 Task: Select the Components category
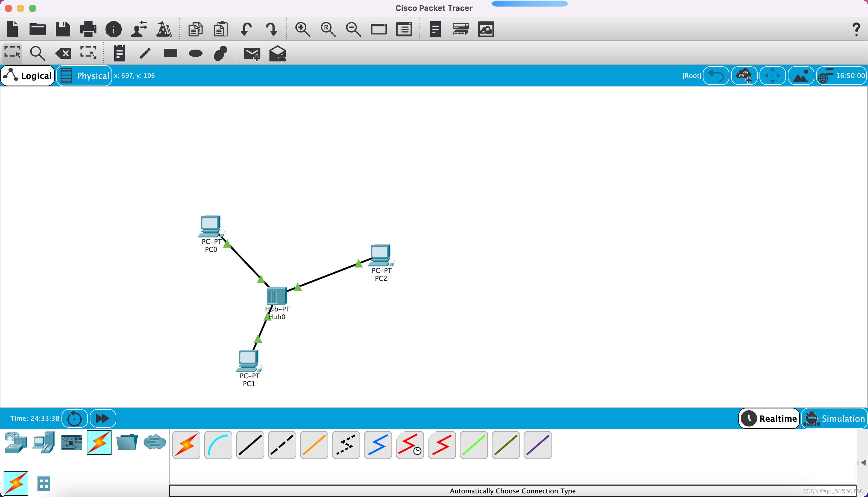(71, 442)
